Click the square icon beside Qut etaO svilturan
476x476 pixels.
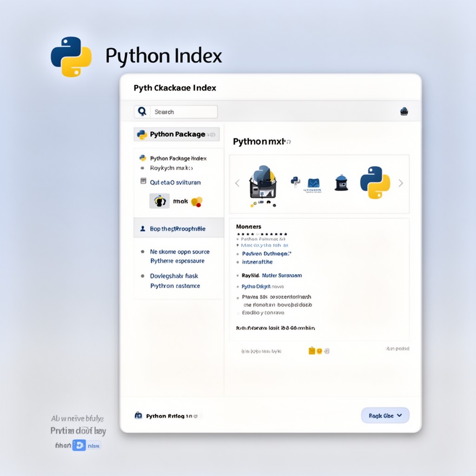(143, 181)
